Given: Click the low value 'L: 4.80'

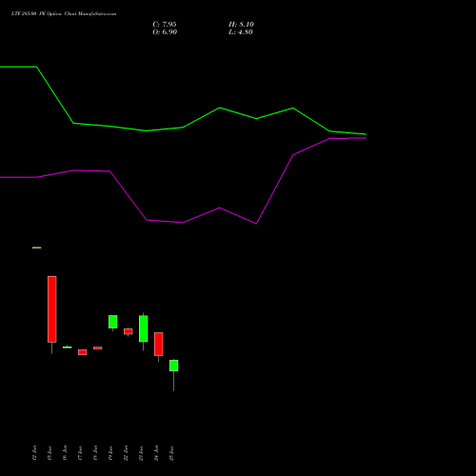Looking at the screenshot, I should coord(241,32).
